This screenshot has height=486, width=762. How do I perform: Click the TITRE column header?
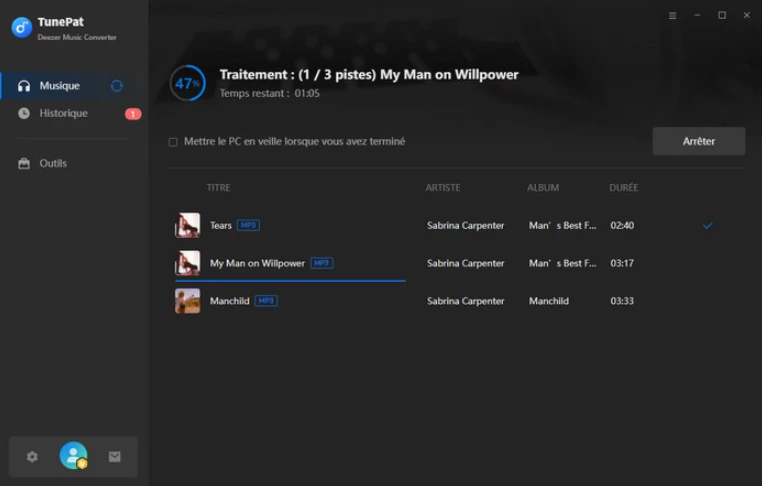(218, 188)
